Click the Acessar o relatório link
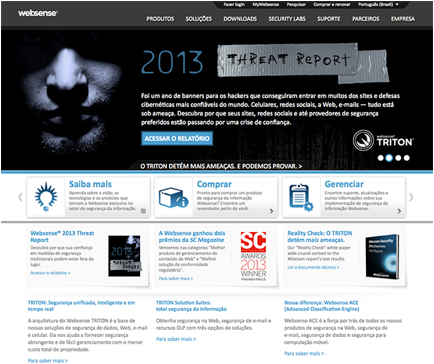 pos(50,273)
